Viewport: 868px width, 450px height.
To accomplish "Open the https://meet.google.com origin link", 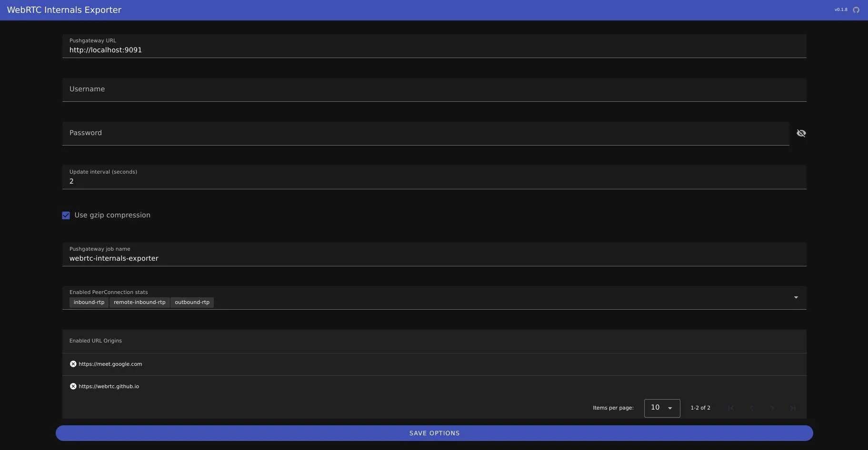I will tap(110, 363).
